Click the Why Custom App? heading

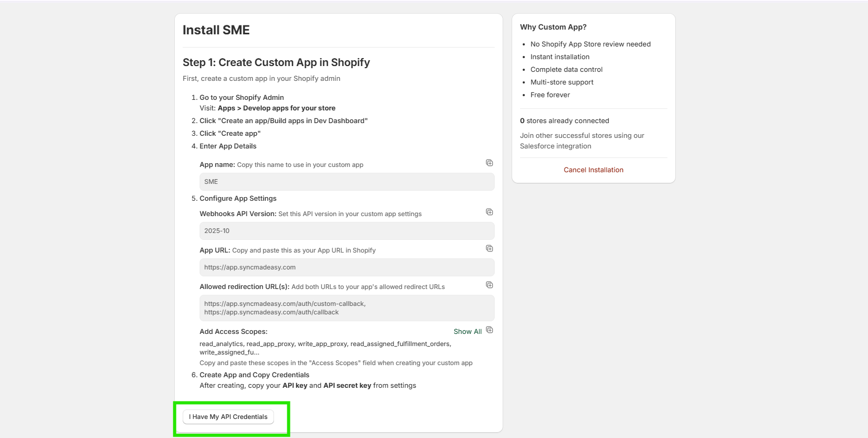(x=553, y=27)
